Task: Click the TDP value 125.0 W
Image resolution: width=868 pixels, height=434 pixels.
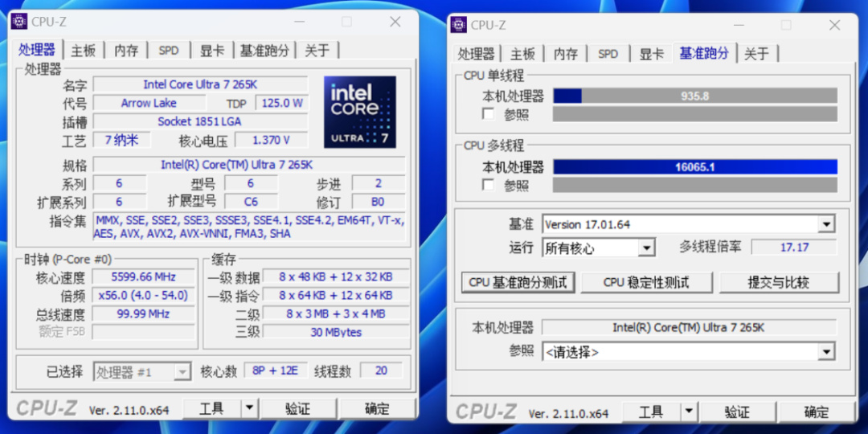Action: 281,103
